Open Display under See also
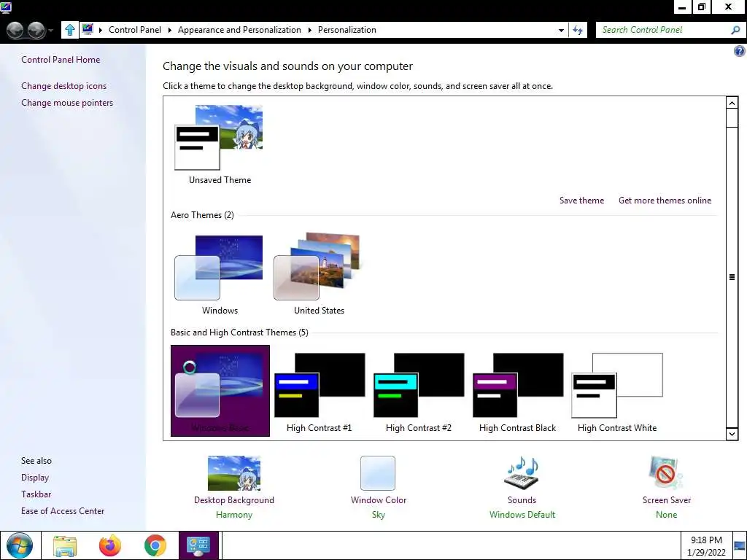 click(35, 477)
